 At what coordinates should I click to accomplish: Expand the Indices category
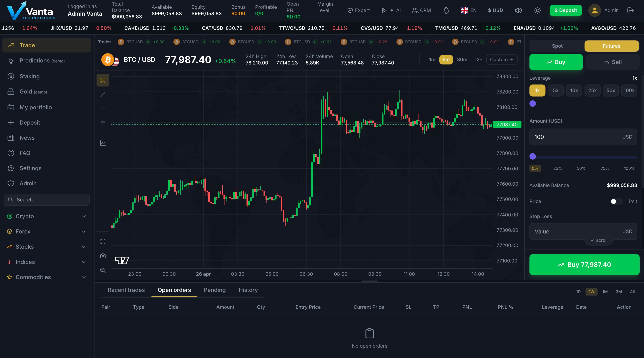(46, 262)
